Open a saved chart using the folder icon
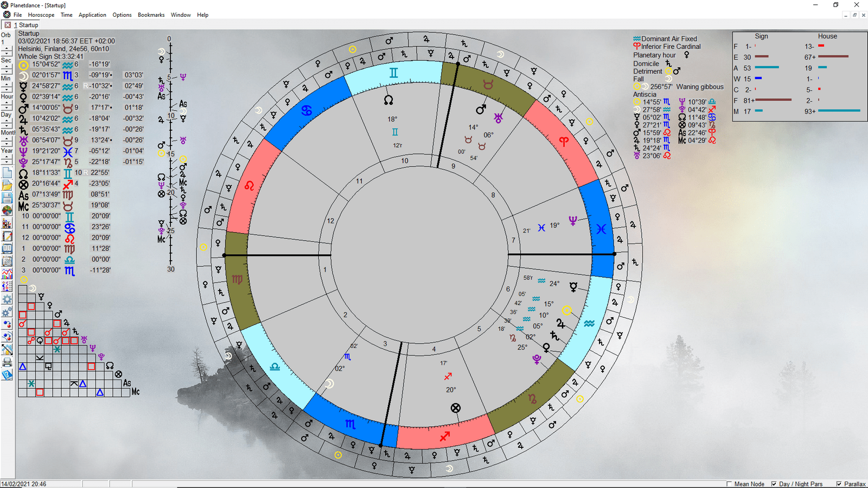This screenshot has width=868, height=488. point(7,185)
